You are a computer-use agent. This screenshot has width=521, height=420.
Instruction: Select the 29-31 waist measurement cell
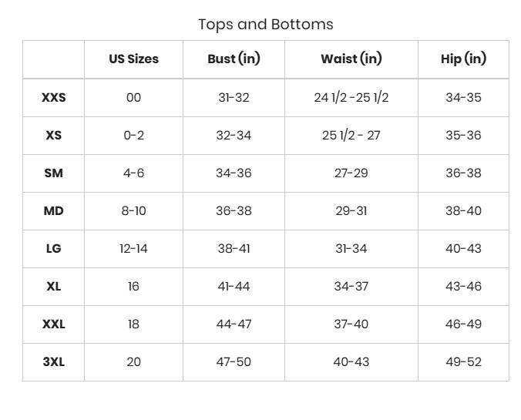(x=351, y=211)
